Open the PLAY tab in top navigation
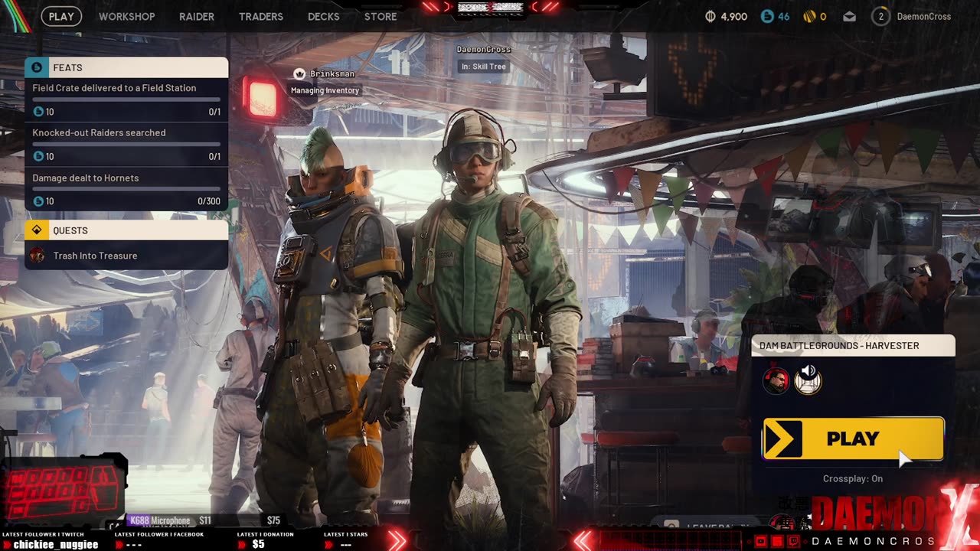The width and height of the screenshot is (980, 551). (x=61, y=16)
